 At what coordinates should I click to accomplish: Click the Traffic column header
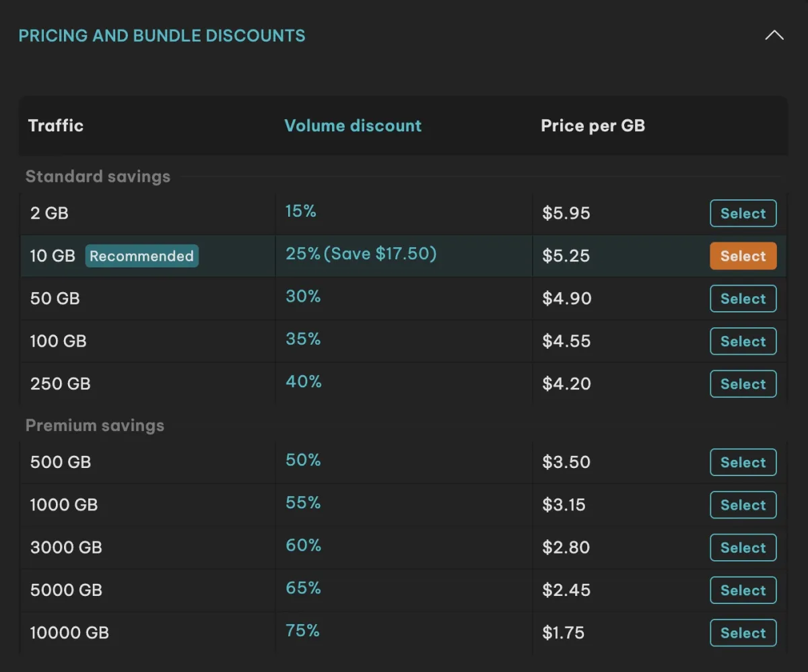pyautogui.click(x=56, y=125)
